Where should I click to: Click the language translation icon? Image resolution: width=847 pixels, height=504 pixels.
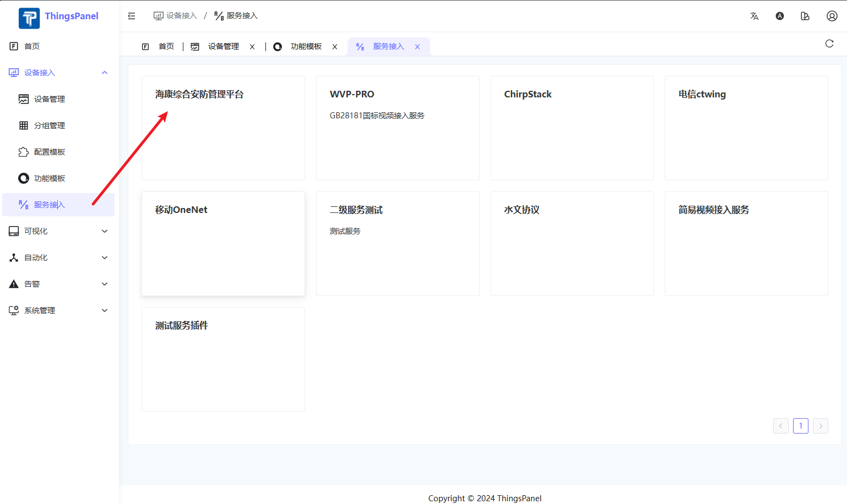[x=754, y=16]
